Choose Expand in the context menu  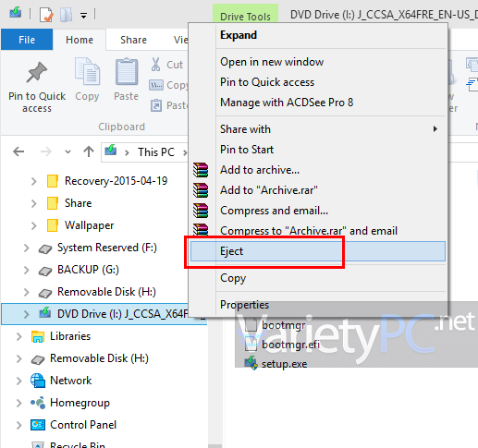[318, 35]
